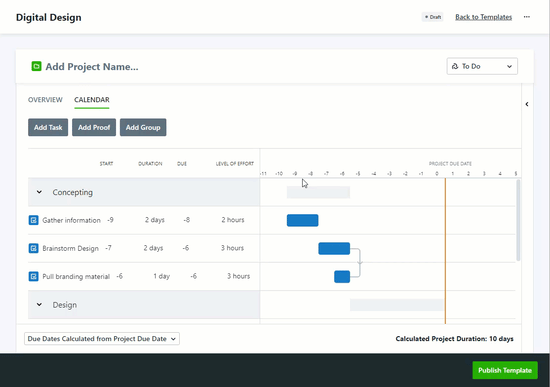Click Gather information start value -9
The image size is (550, 387).
click(110, 220)
